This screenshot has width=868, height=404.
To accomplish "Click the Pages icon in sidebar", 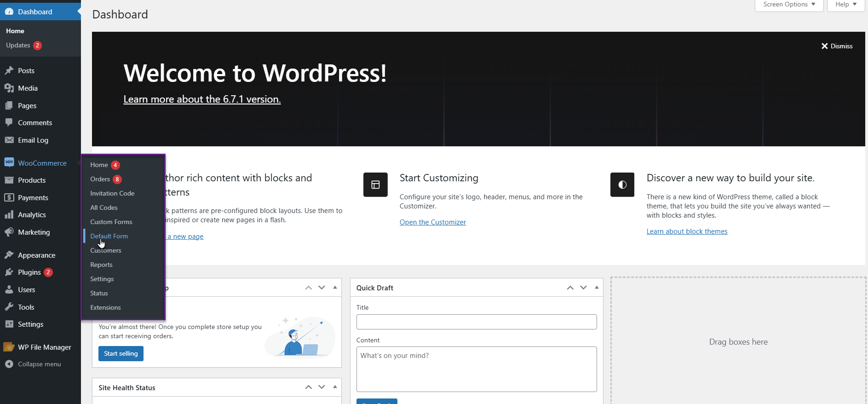I will tap(9, 105).
